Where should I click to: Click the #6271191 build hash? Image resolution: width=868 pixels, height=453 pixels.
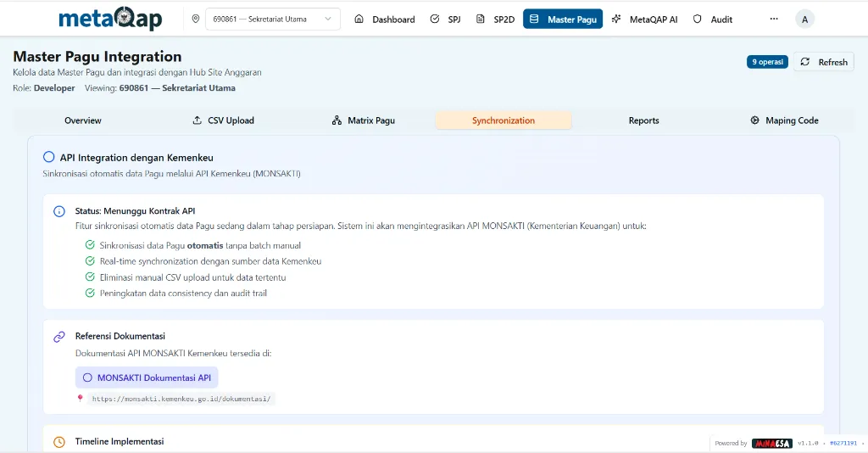pyautogui.click(x=843, y=443)
